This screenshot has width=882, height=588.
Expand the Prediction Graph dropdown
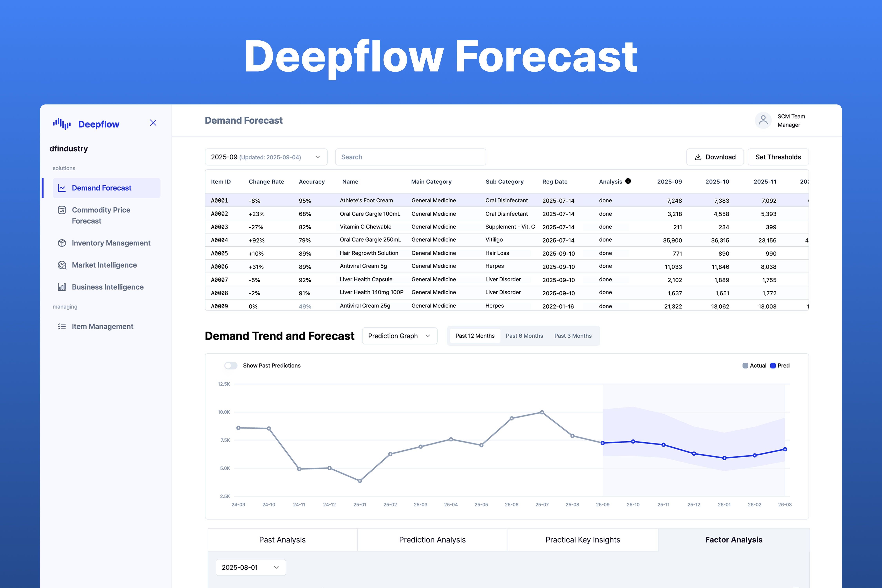399,336
